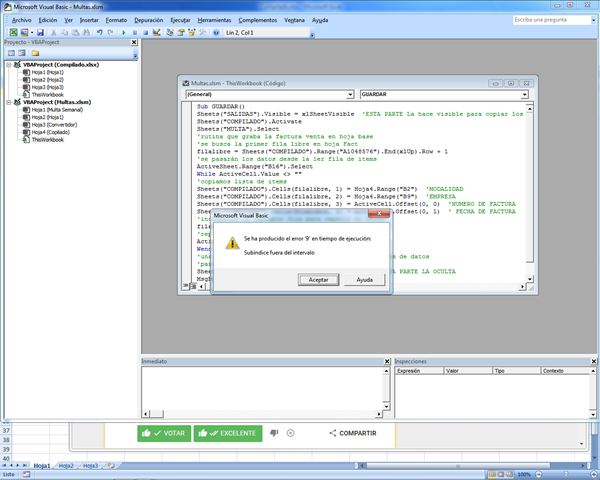
Task: Open the Depuración menu
Action: tap(148, 19)
